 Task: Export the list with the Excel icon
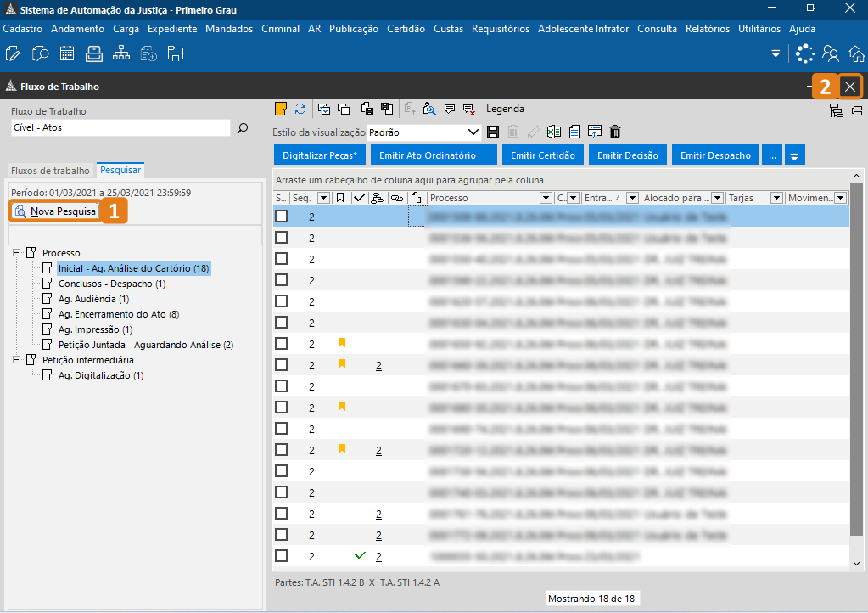point(553,132)
